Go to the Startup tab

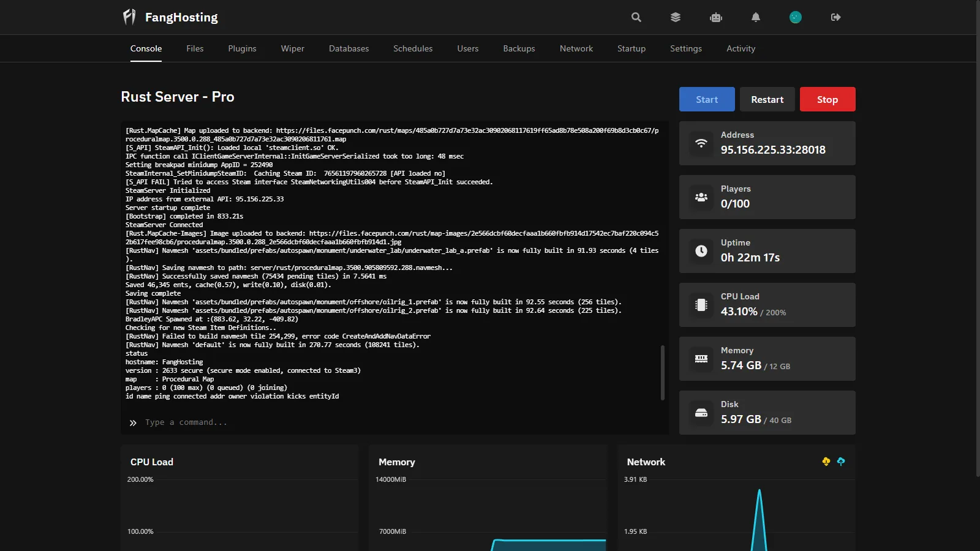pos(631,48)
